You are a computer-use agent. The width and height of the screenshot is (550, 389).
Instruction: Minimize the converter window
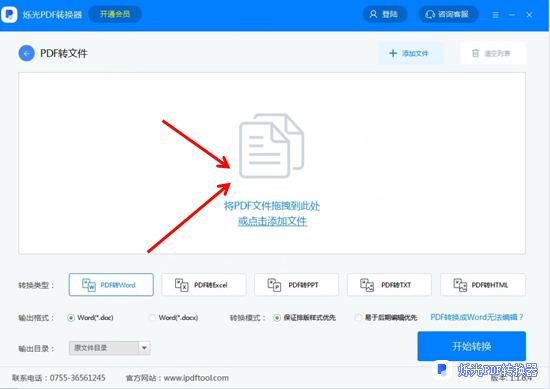512,15
